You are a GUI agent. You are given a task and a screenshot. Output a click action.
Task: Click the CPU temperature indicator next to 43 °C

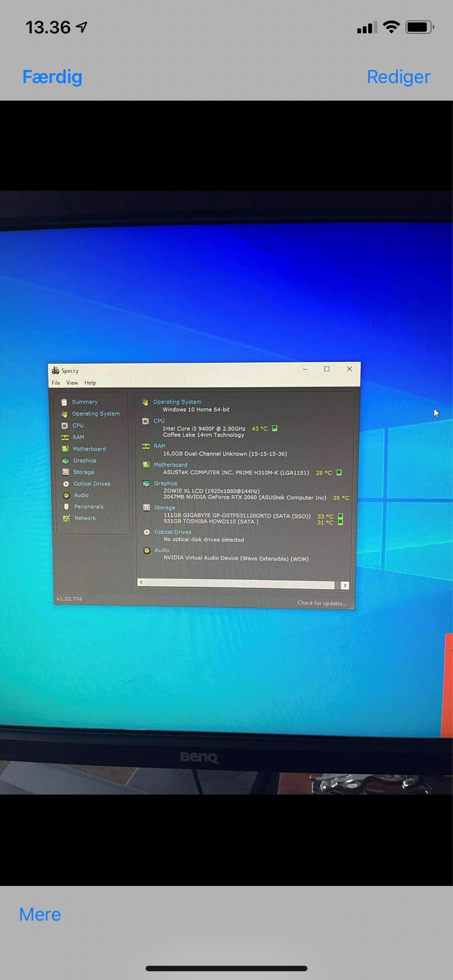(x=275, y=428)
